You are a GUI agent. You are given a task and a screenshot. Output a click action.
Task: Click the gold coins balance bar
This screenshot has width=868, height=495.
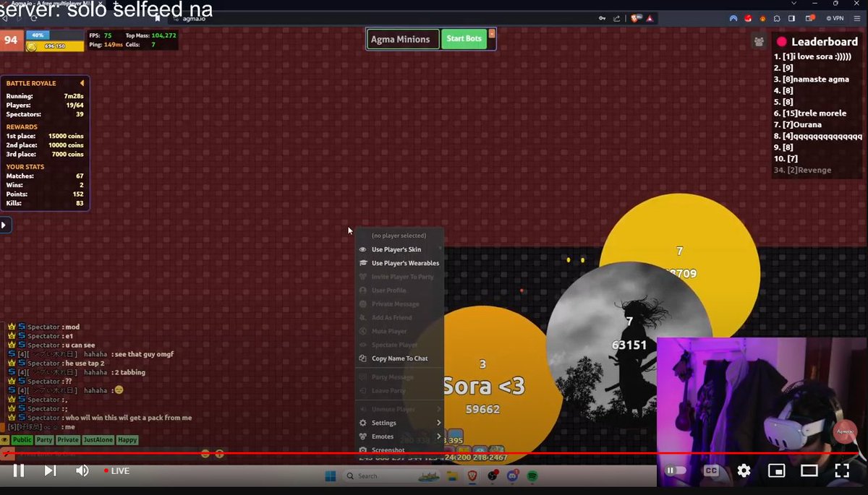55,46
